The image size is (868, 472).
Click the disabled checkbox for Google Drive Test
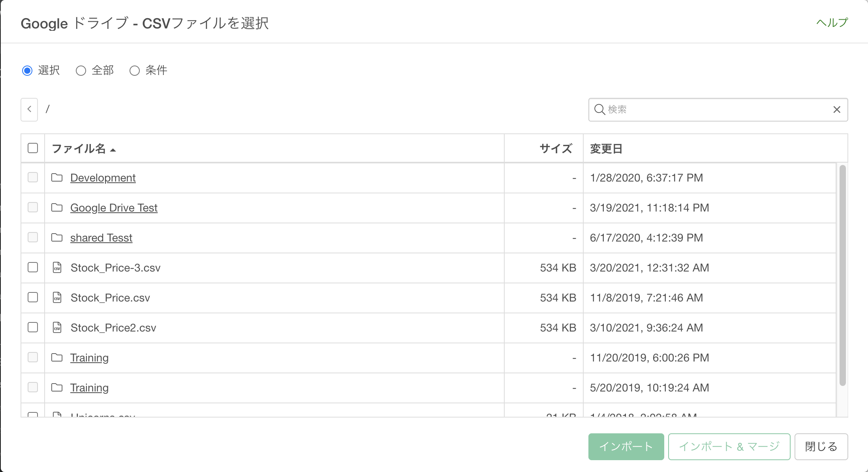[33, 207]
